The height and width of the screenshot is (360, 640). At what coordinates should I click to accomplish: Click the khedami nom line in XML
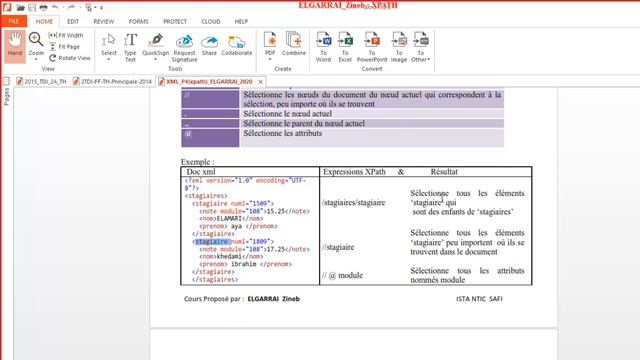(231, 257)
